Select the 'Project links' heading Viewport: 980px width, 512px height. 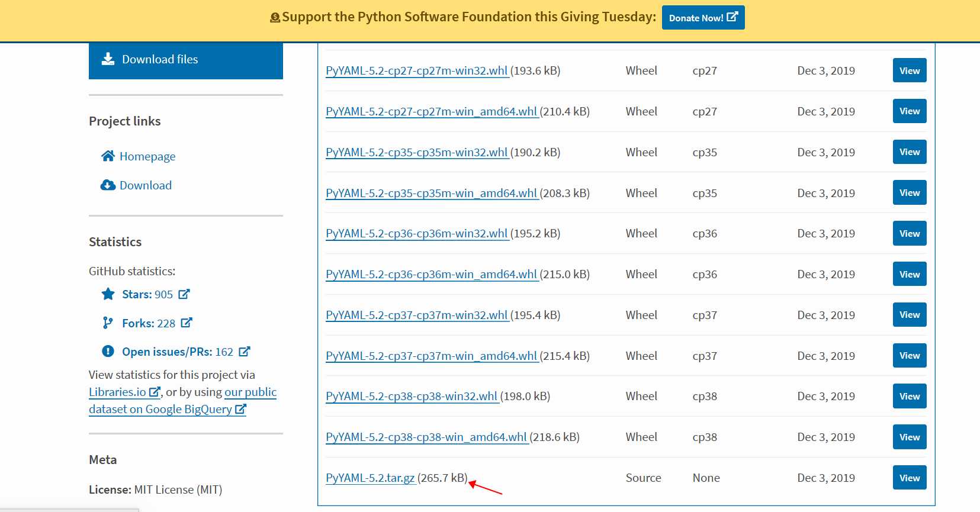point(125,121)
